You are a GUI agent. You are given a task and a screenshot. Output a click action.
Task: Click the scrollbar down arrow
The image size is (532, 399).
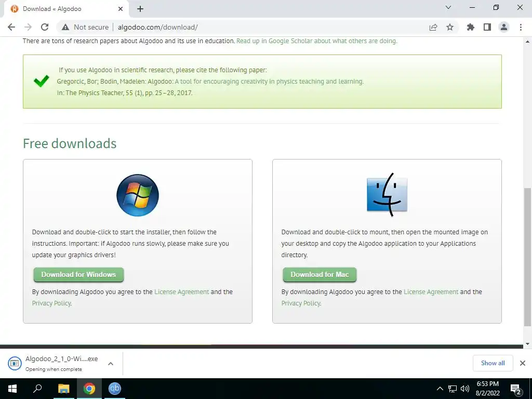click(x=528, y=344)
